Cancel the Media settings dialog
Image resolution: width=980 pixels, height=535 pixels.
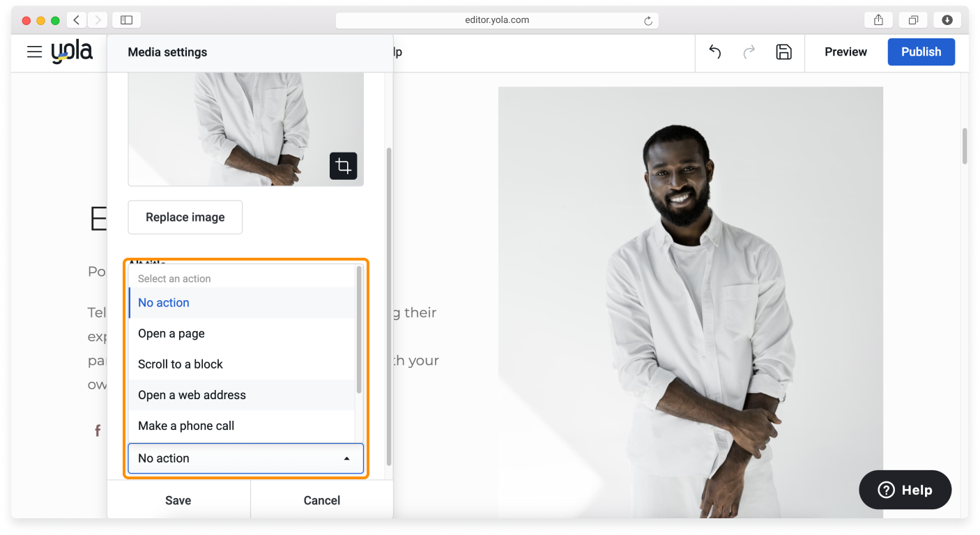tap(321, 499)
